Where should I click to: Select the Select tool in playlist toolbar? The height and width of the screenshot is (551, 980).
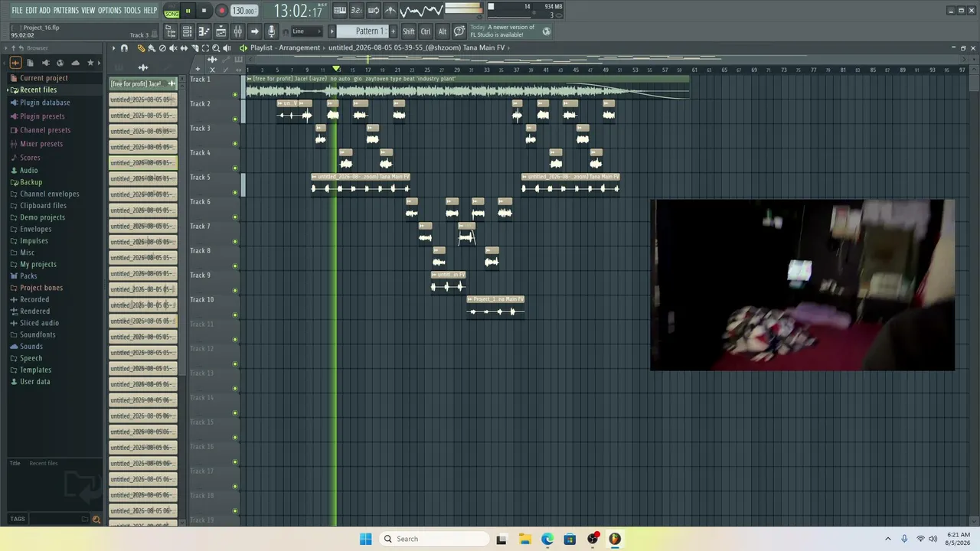205,48
